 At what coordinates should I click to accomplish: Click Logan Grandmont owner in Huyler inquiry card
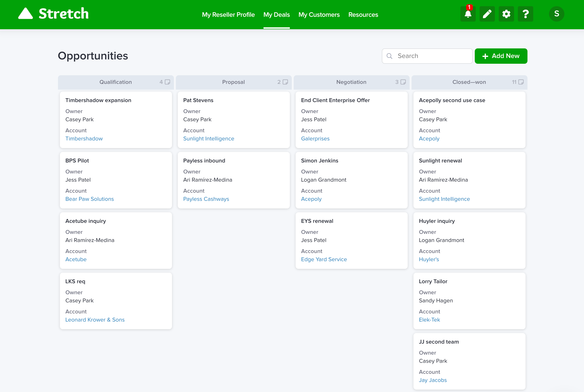point(441,240)
